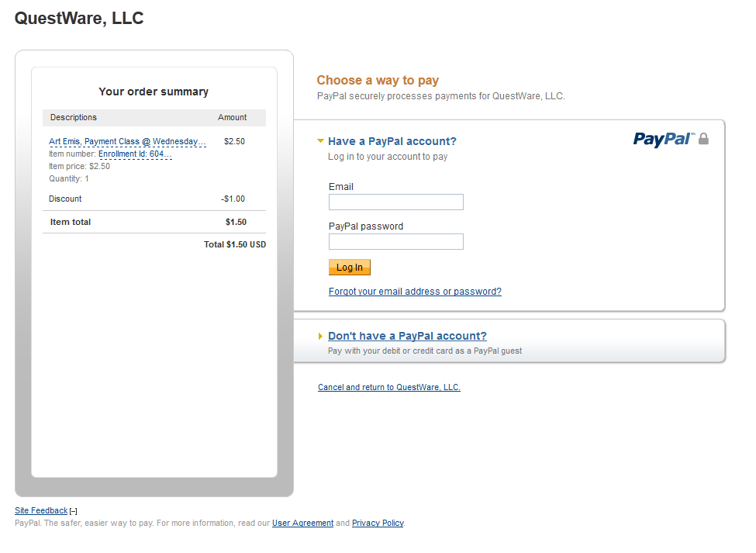Collapse Site Feedback using the minus symbol
Screen dimensions: 756x553
[x=73, y=510]
